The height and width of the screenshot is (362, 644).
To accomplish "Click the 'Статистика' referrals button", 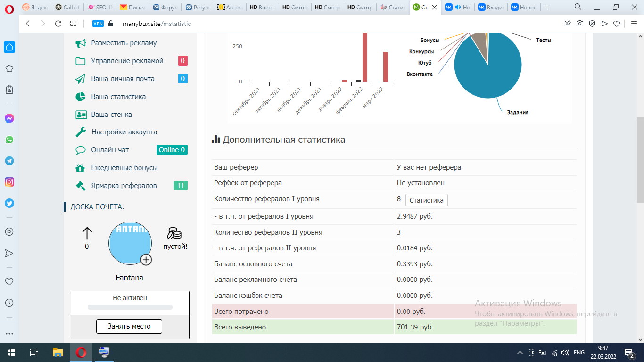I will coord(426,200).
